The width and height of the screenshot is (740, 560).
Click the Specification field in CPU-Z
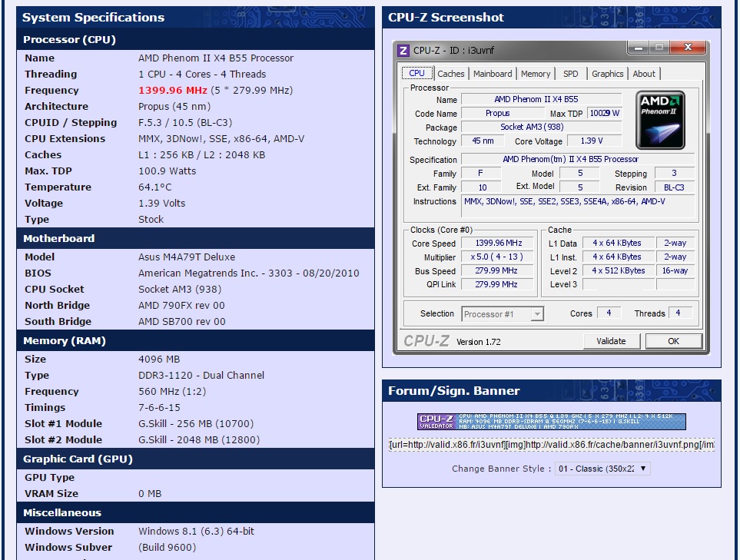click(x=578, y=159)
